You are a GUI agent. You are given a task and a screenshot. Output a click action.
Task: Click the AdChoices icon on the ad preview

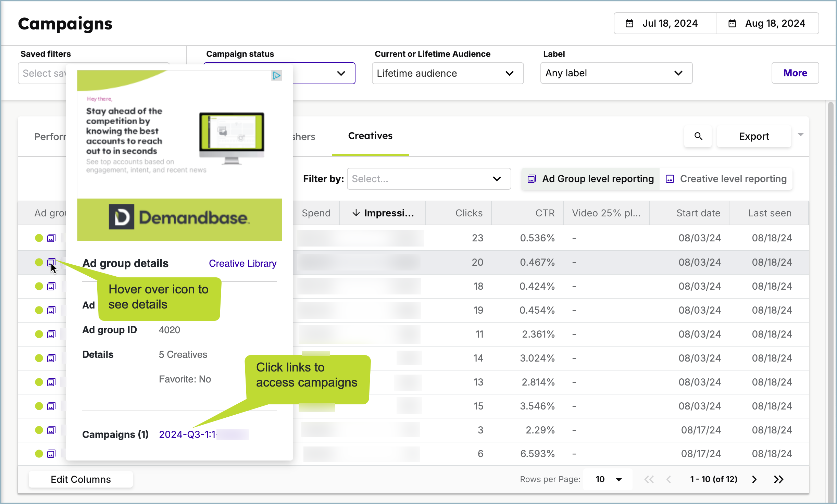276,75
